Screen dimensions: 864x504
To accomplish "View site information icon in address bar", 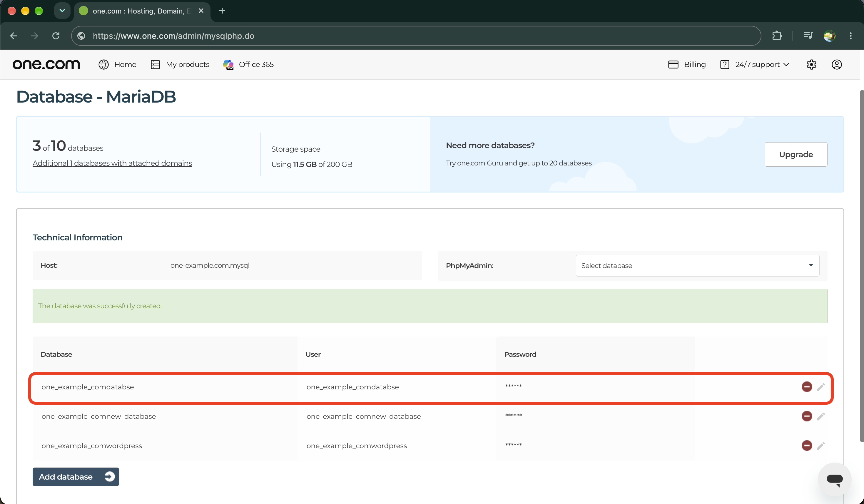I will tap(81, 36).
